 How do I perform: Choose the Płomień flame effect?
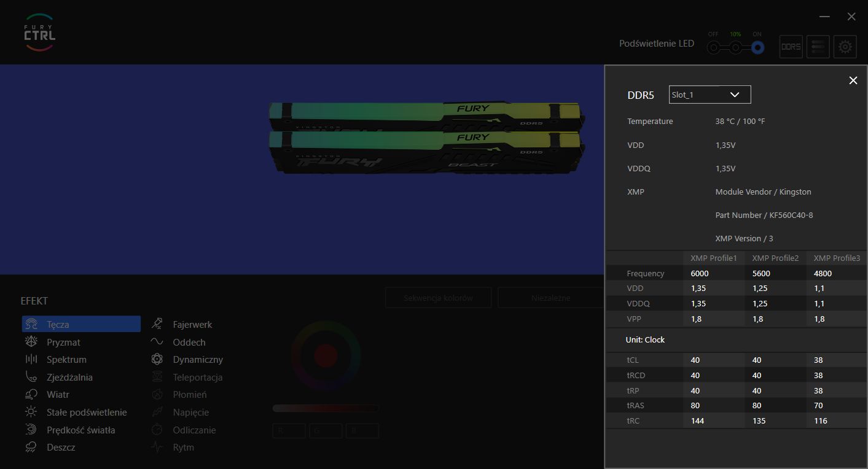click(190, 394)
